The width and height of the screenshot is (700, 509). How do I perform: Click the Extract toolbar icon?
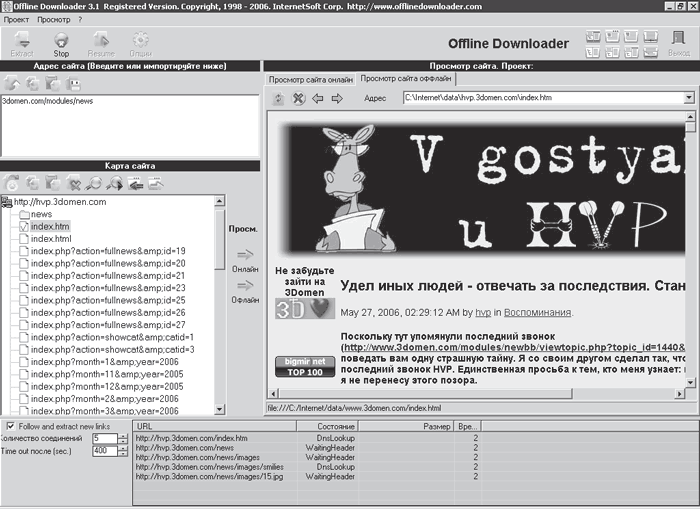click(x=21, y=42)
